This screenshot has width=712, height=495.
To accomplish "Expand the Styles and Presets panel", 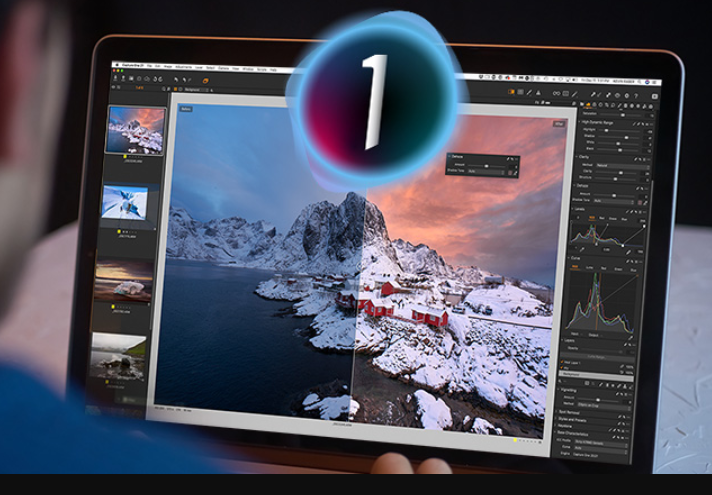I will coord(555,418).
